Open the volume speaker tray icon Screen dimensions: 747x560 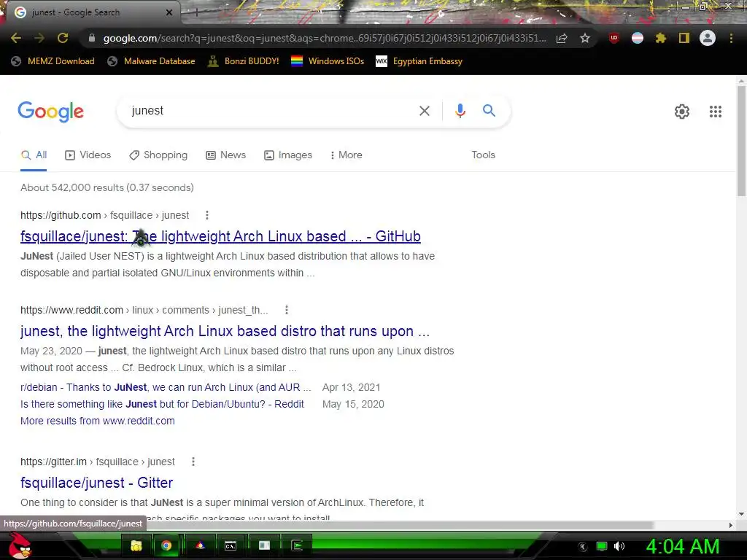pyautogui.click(x=619, y=546)
